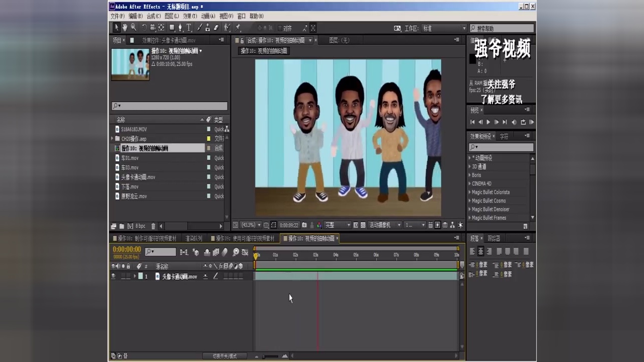The width and height of the screenshot is (644, 362).
Task: Open the 动画 menu
Action: (208, 16)
